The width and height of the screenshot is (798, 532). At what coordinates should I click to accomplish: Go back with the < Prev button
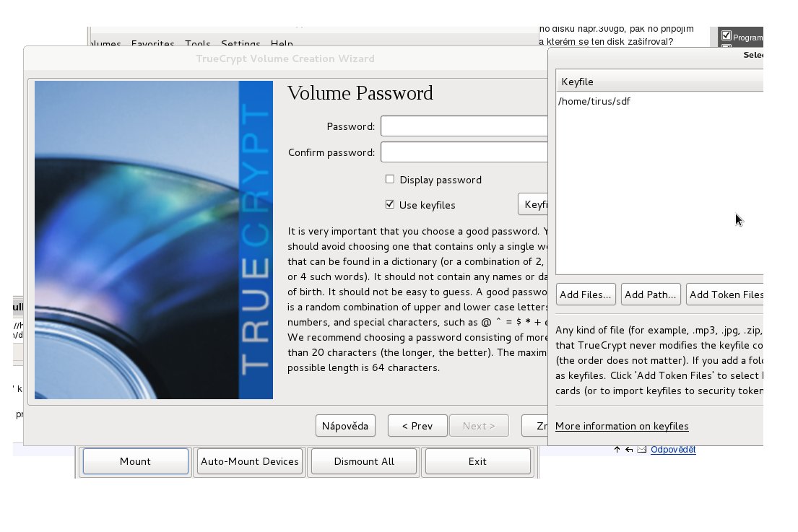(417, 426)
